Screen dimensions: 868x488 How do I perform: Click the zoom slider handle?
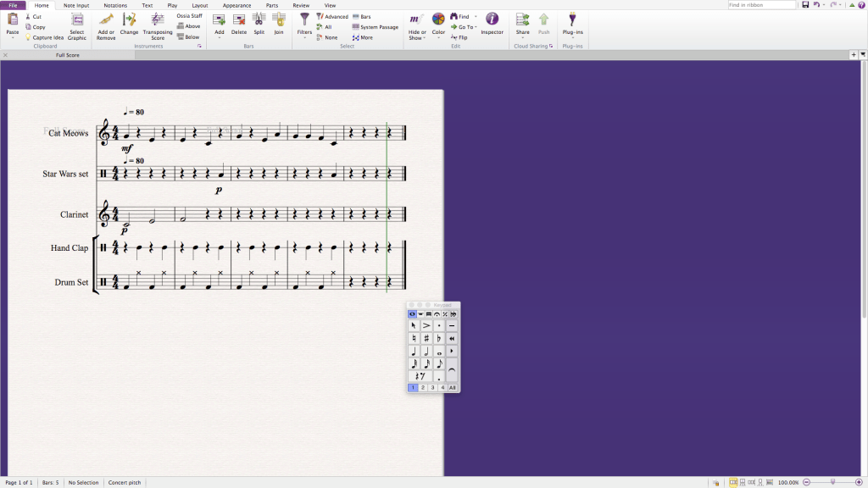point(832,482)
